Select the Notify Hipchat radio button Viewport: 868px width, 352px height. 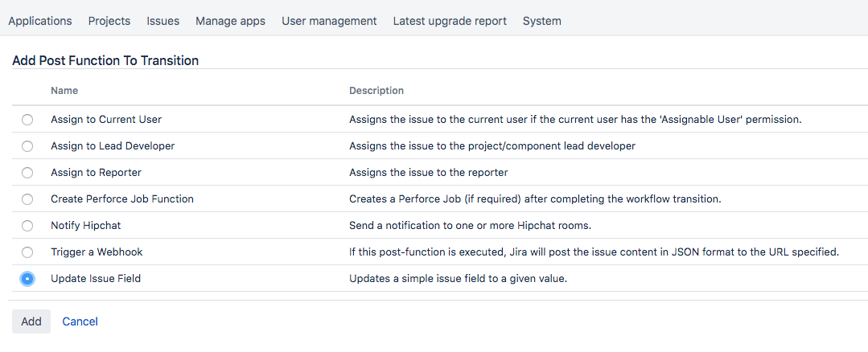tap(27, 226)
